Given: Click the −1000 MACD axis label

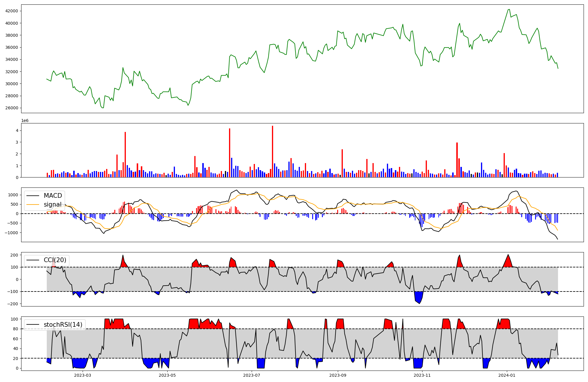Looking at the screenshot, I should [11, 233].
